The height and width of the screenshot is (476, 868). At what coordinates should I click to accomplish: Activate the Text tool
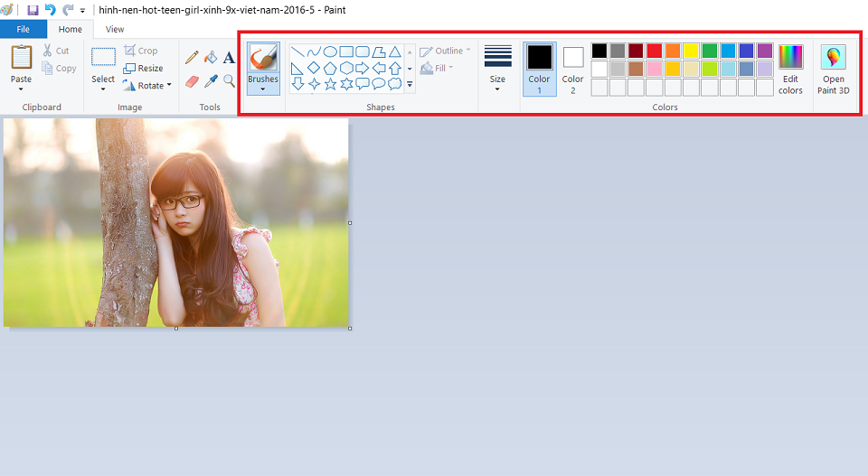[x=229, y=58]
